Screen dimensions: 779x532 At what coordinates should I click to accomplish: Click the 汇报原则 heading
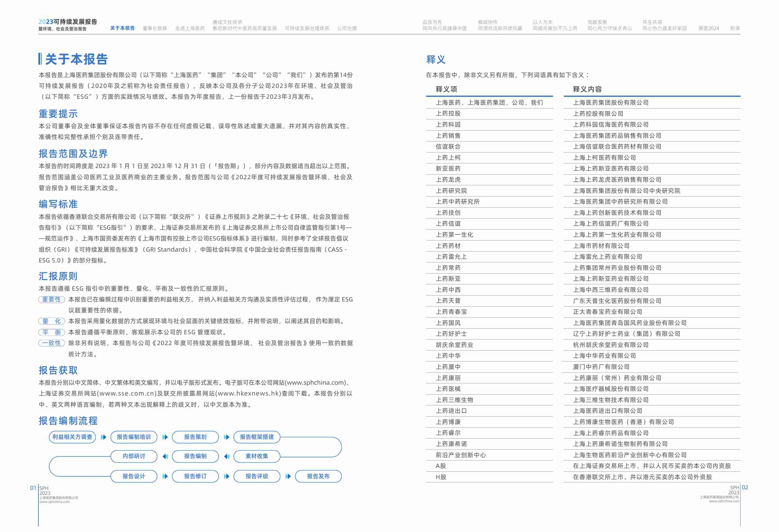58,276
